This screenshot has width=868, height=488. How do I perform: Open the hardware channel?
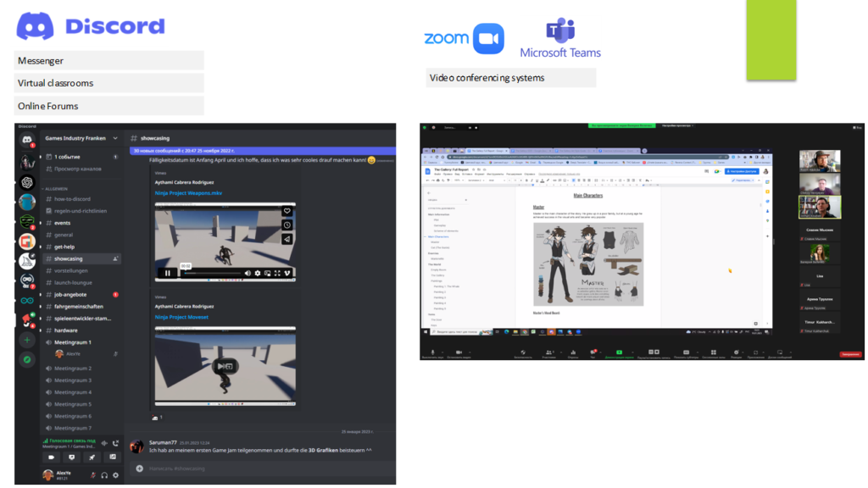click(81, 330)
